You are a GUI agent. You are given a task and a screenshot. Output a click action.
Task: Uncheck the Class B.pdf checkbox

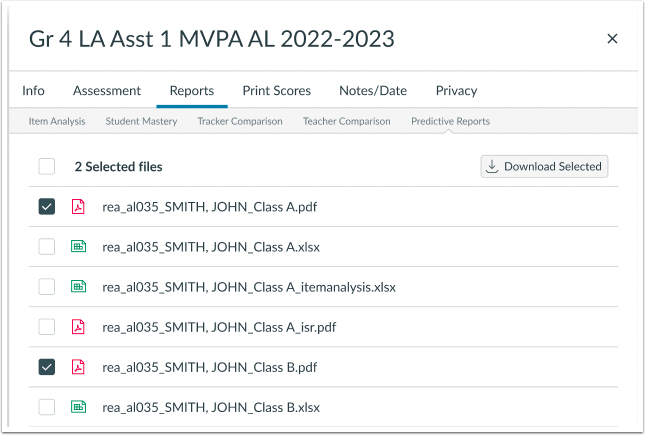[47, 367]
